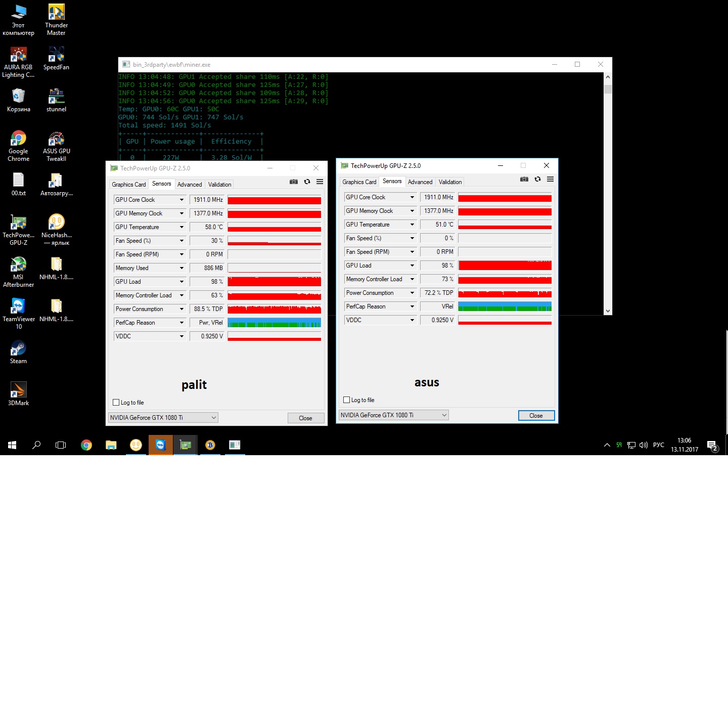Image resolution: width=728 pixels, height=704 pixels.
Task: Select Google Chrome desktop shortcut
Action: click(18, 146)
